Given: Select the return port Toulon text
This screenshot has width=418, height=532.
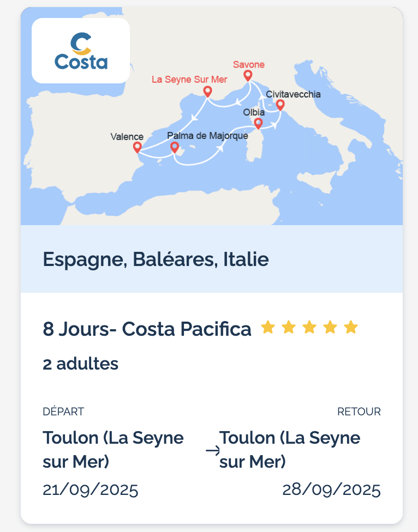Looking at the screenshot, I should 290,450.
